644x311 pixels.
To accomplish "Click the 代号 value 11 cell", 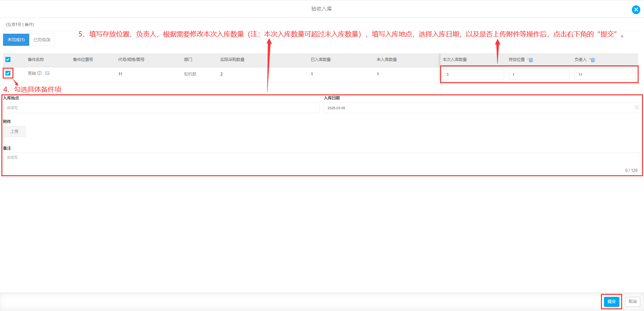I will 120,74.
